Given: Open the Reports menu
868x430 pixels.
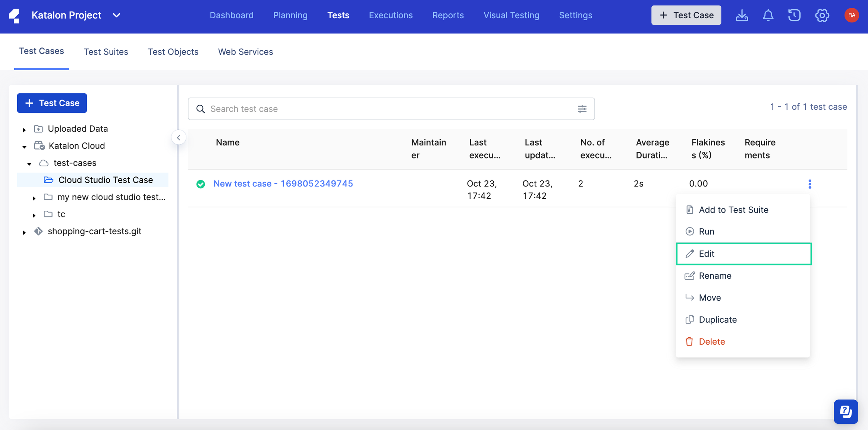Looking at the screenshot, I should pos(448,15).
